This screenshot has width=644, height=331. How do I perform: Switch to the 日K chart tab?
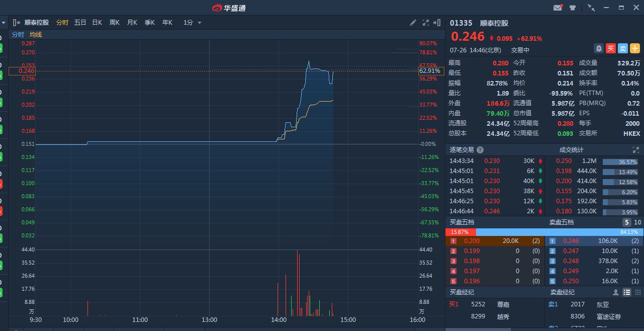tap(97, 23)
